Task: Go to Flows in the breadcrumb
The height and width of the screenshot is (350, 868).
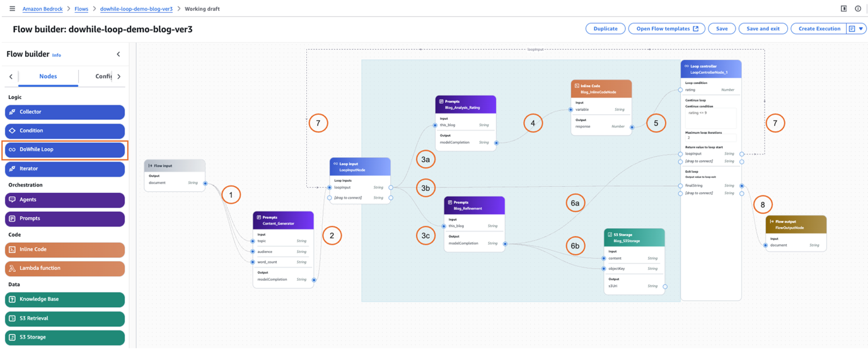Action: (81, 9)
